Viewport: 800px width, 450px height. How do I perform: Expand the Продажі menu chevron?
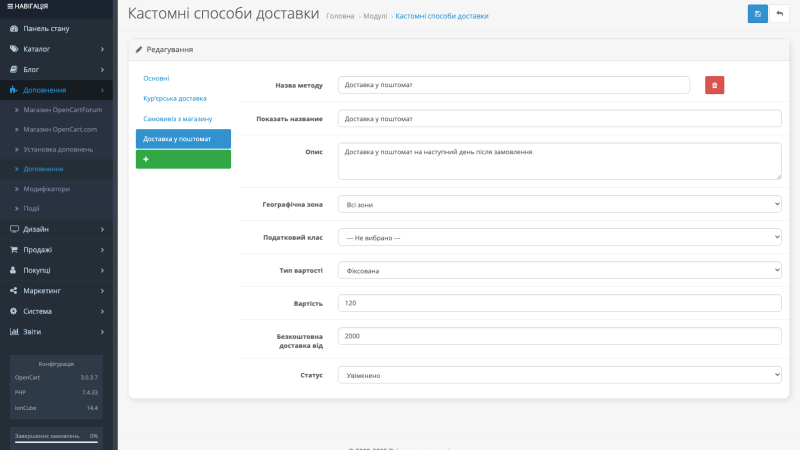(x=102, y=249)
